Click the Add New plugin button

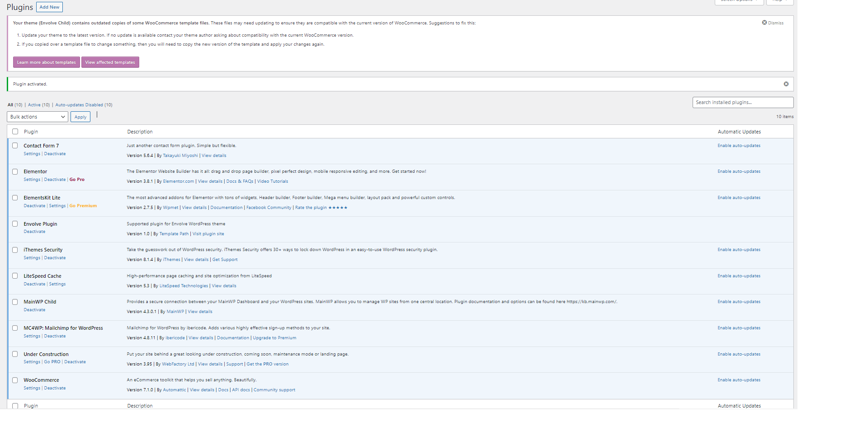tap(49, 7)
